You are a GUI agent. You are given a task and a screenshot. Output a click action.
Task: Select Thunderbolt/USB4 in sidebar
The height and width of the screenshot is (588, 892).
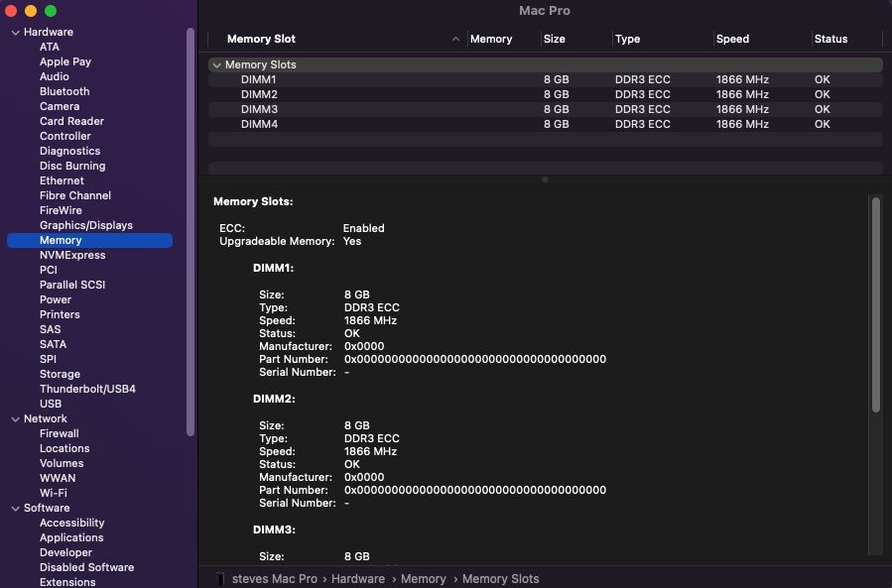[x=87, y=389]
